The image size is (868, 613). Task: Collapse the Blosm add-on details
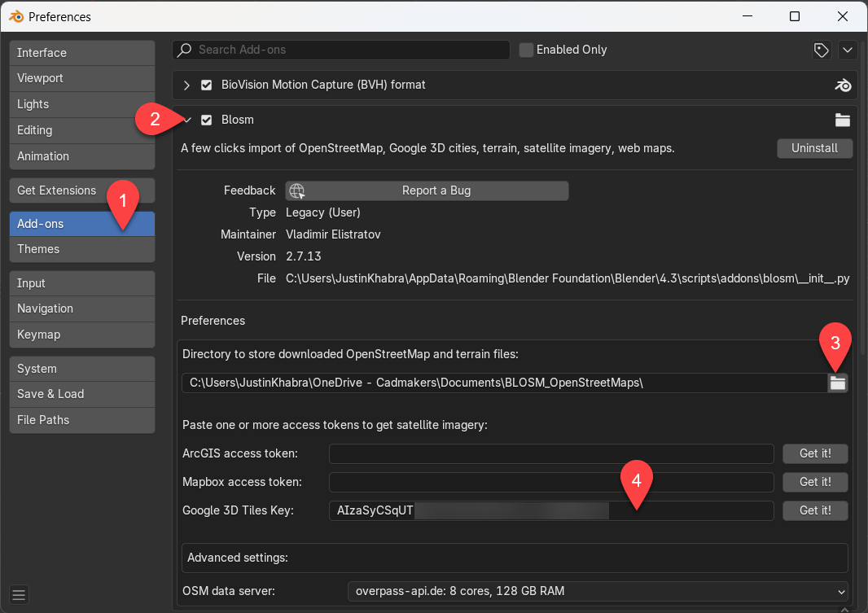point(187,120)
